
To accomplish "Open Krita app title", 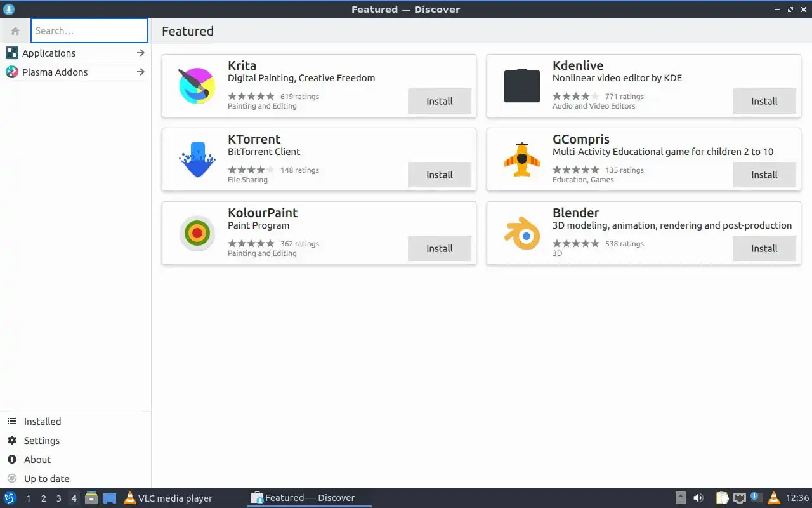I will pyautogui.click(x=242, y=65).
